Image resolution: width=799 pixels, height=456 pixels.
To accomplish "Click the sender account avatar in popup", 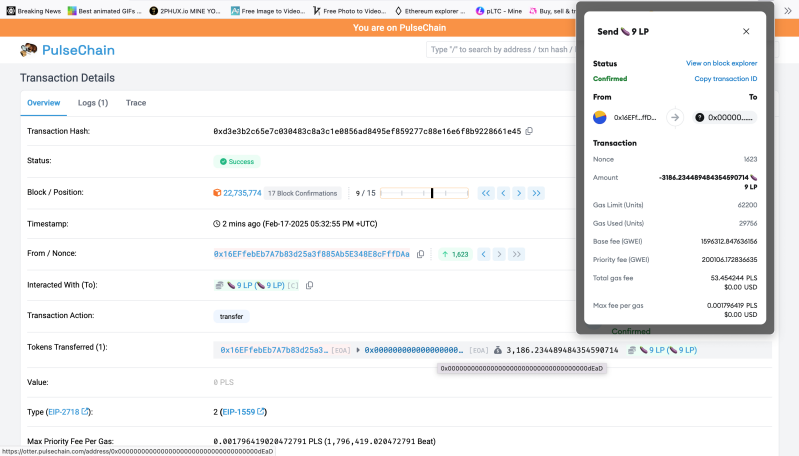I will 600,118.
